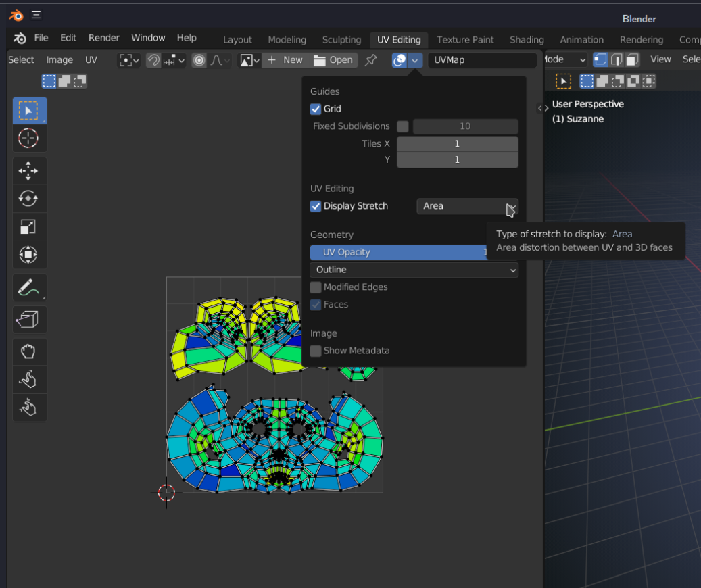Pin the image with the pin icon
This screenshot has width=701, height=588.
(370, 60)
